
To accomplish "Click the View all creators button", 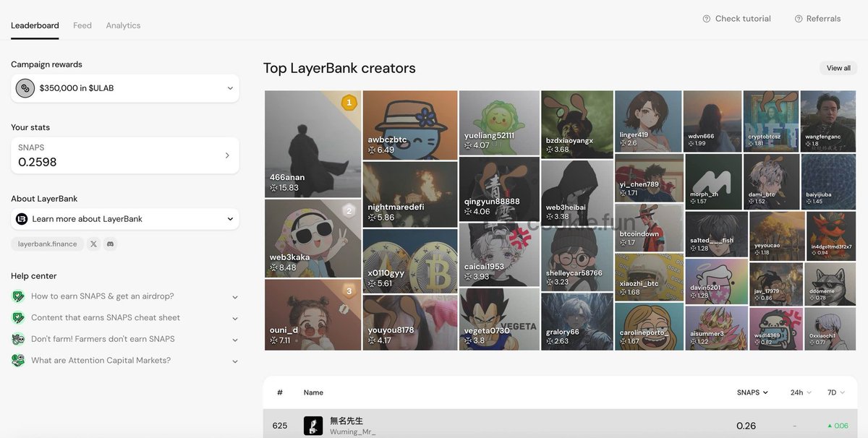I will 838,68.
